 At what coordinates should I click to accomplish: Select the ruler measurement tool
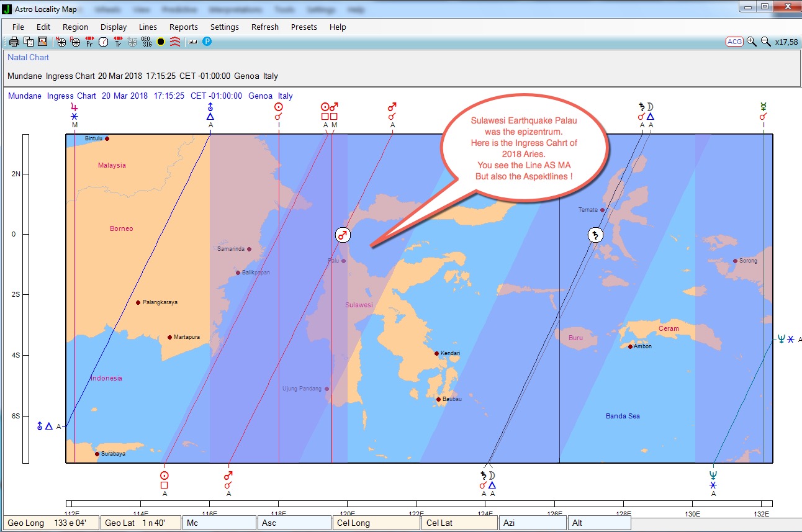(x=192, y=42)
